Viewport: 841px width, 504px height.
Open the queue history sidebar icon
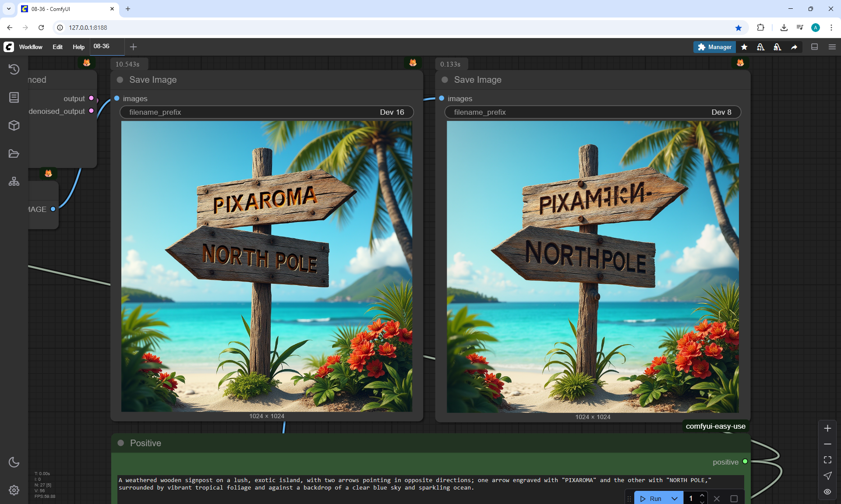[14, 69]
